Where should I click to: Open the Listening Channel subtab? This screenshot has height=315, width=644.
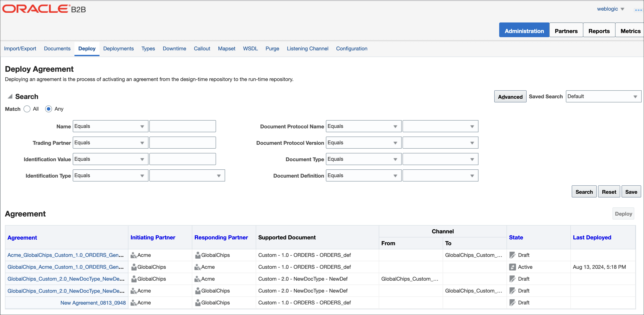[x=307, y=49]
